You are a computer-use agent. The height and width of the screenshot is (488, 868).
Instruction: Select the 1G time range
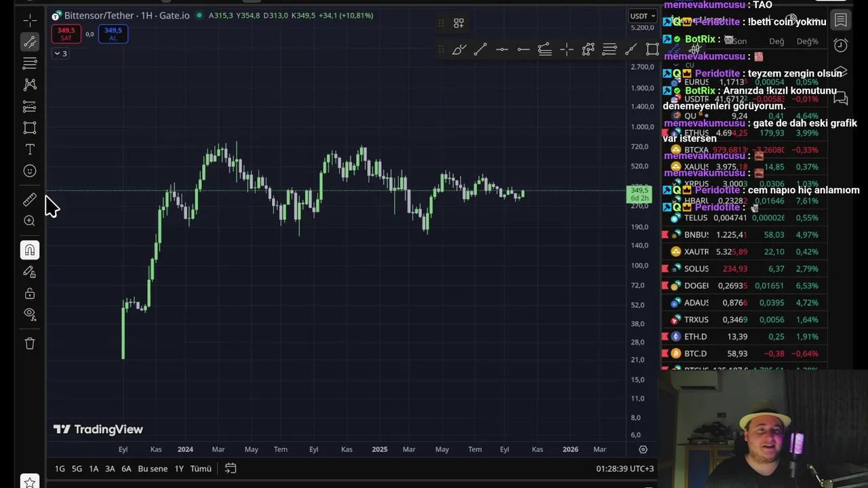point(60,468)
